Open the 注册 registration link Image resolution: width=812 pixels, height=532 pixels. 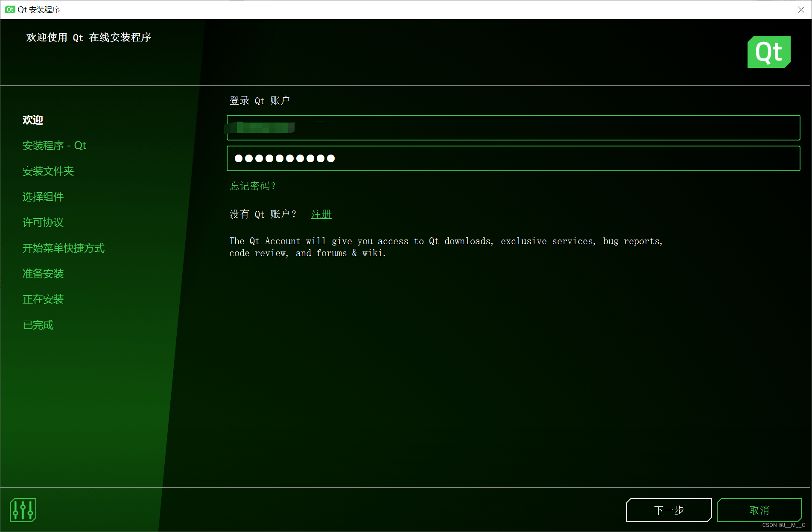tap(321, 214)
